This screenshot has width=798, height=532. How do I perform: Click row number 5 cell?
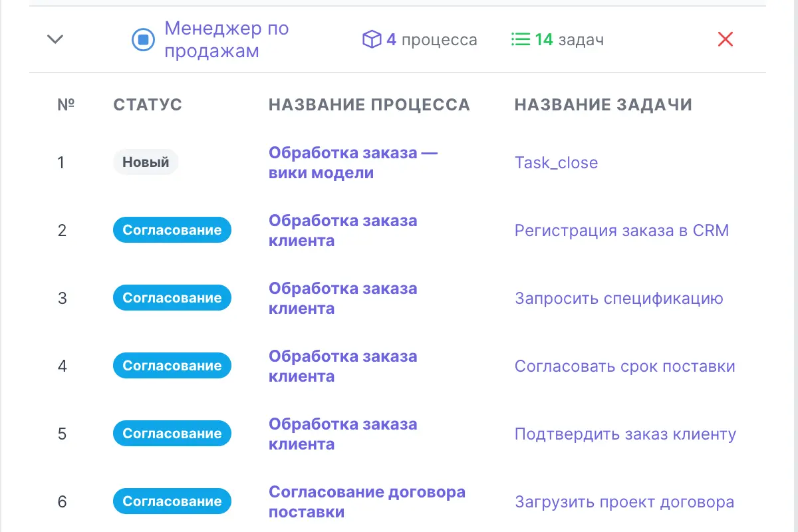62,434
